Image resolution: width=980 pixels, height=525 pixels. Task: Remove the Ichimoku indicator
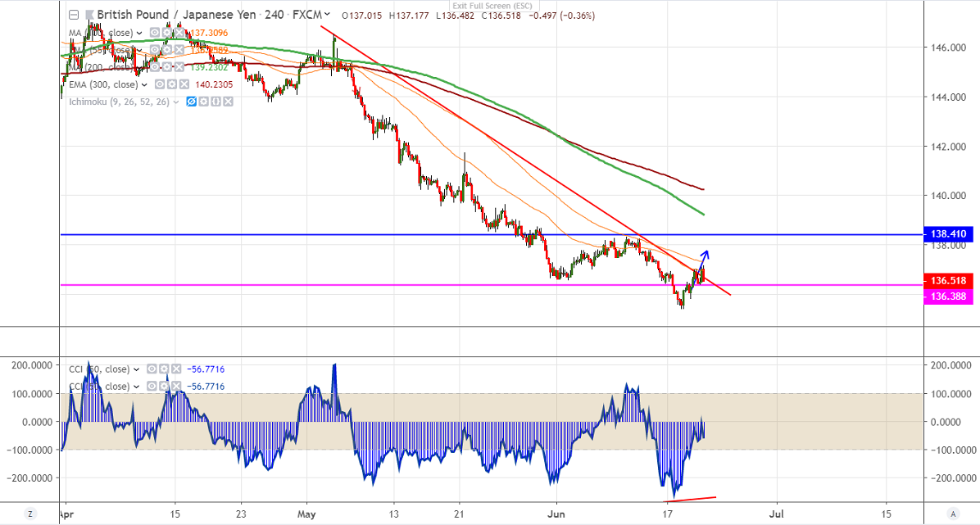coord(228,102)
